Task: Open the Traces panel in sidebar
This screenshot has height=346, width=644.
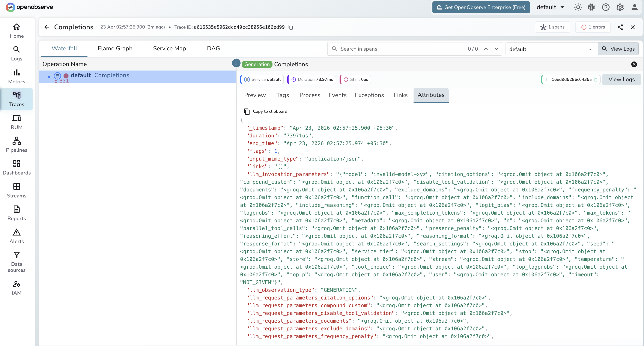Action: pyautogui.click(x=17, y=99)
